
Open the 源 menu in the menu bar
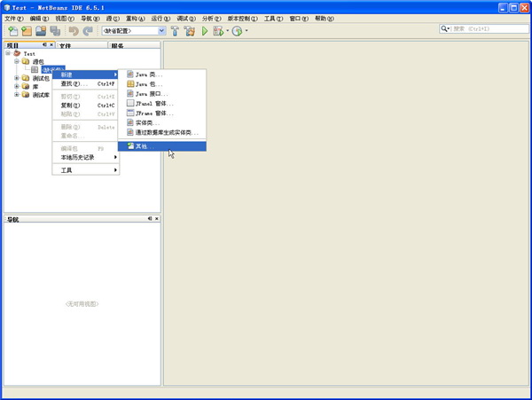pos(113,19)
